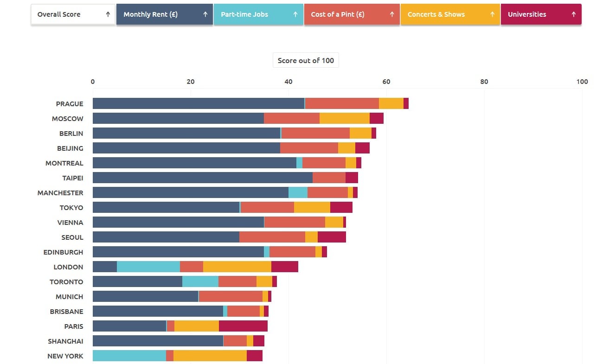Click Prague's dark blue rent bar segment
This screenshot has height=364, width=609.
coord(199,103)
